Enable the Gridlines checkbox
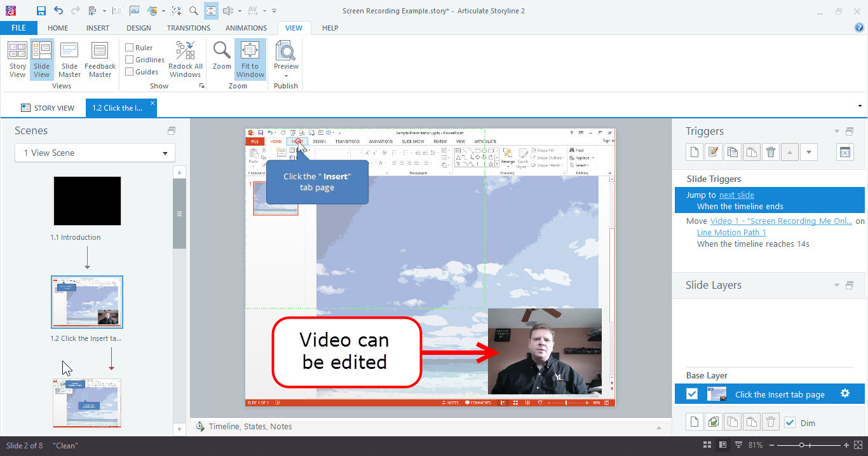Screen dimensions: 868x456 (130, 60)
